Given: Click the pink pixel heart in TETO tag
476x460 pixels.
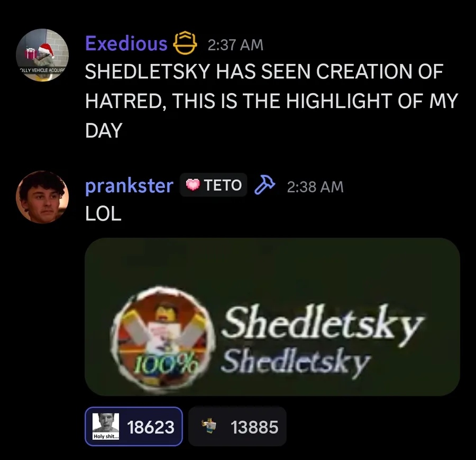Looking at the screenshot, I should coord(193,185).
